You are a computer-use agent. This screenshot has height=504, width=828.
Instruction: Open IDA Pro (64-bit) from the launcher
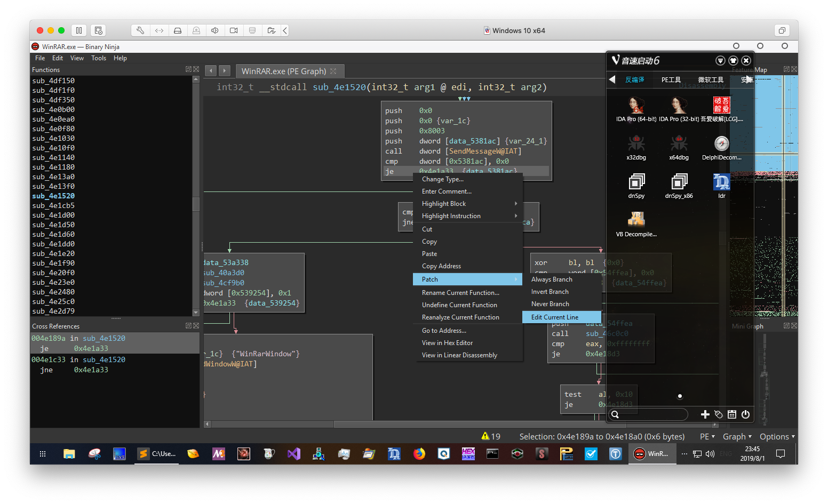[x=636, y=109]
